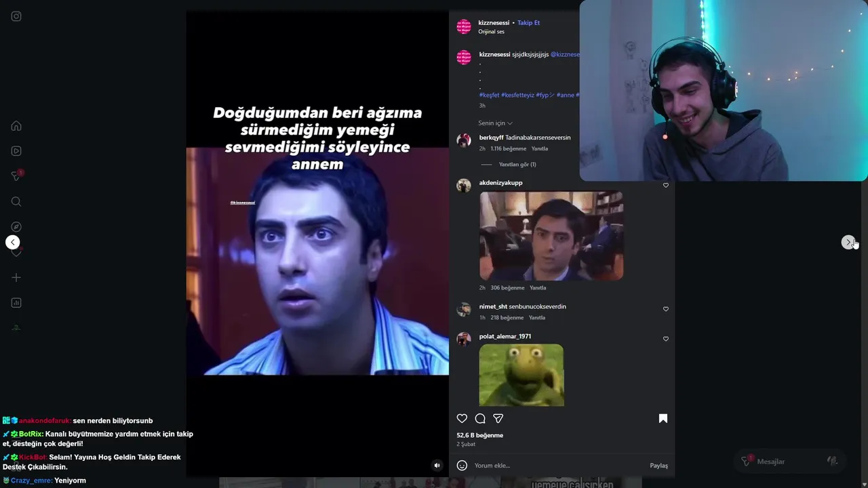Open the #kesfetteyiz hashtag

click(517, 96)
